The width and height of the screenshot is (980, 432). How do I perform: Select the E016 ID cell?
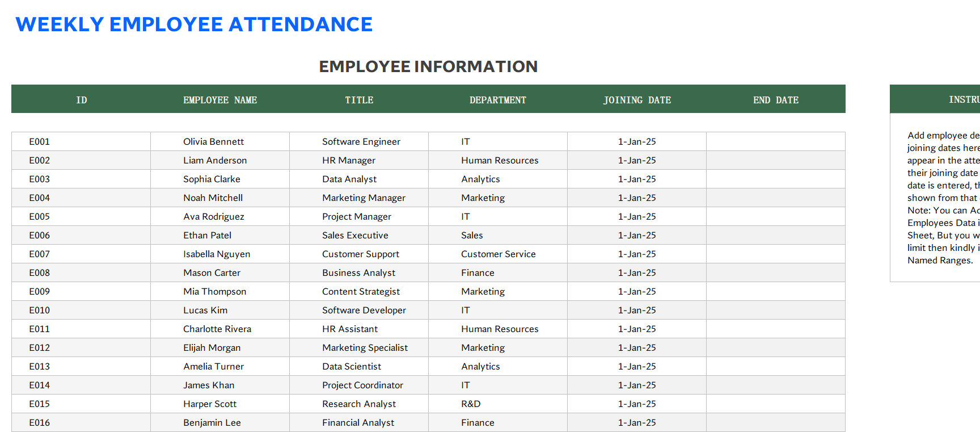tap(81, 422)
